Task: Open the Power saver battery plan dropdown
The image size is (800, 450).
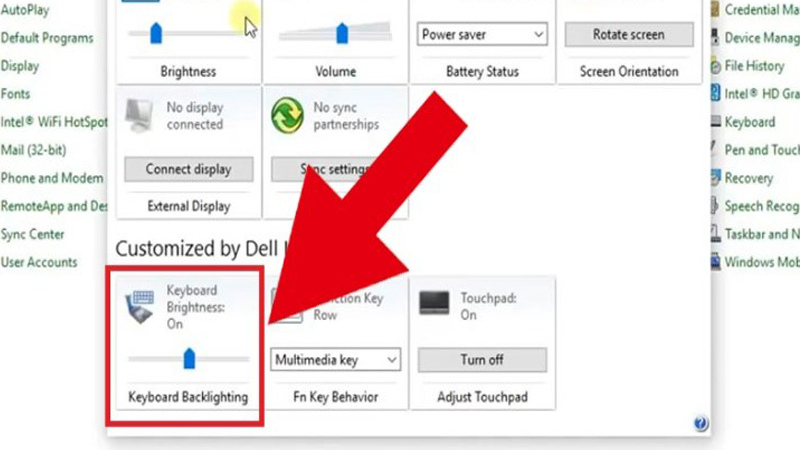Action: tap(482, 34)
